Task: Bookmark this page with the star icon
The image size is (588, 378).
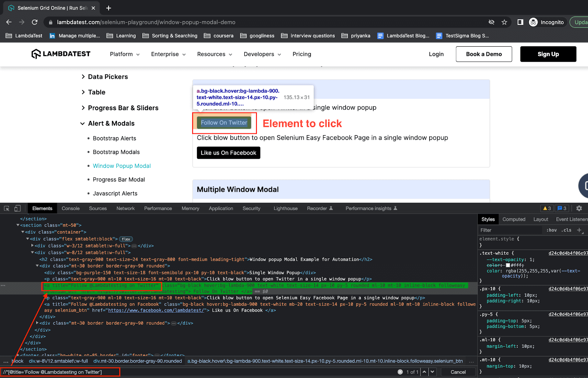Action: pyautogui.click(x=504, y=22)
